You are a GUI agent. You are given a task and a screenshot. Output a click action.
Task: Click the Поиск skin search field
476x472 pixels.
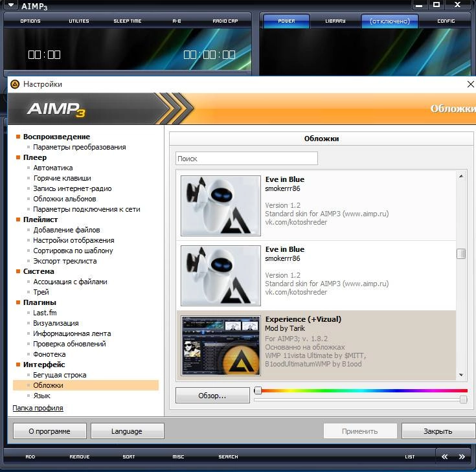point(247,159)
